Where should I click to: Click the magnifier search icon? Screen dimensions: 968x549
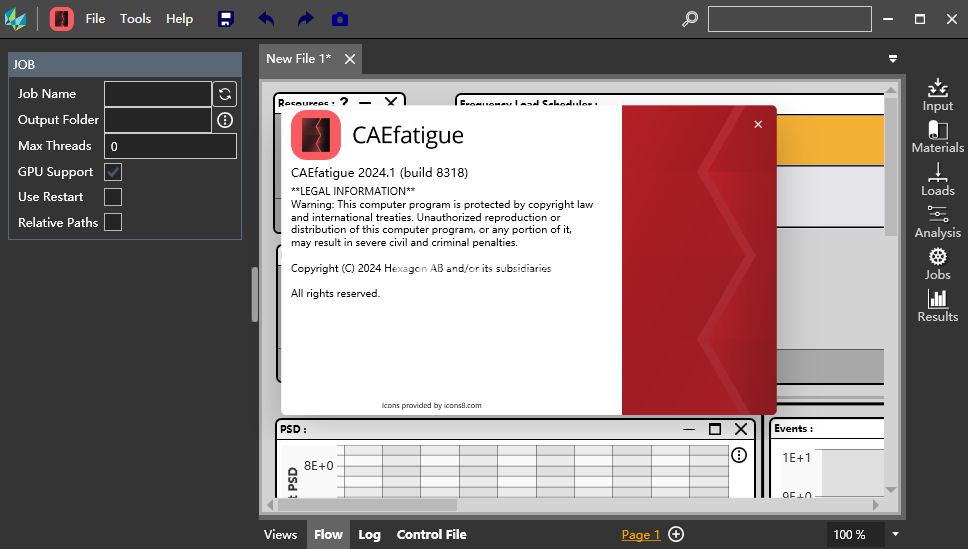(x=690, y=19)
